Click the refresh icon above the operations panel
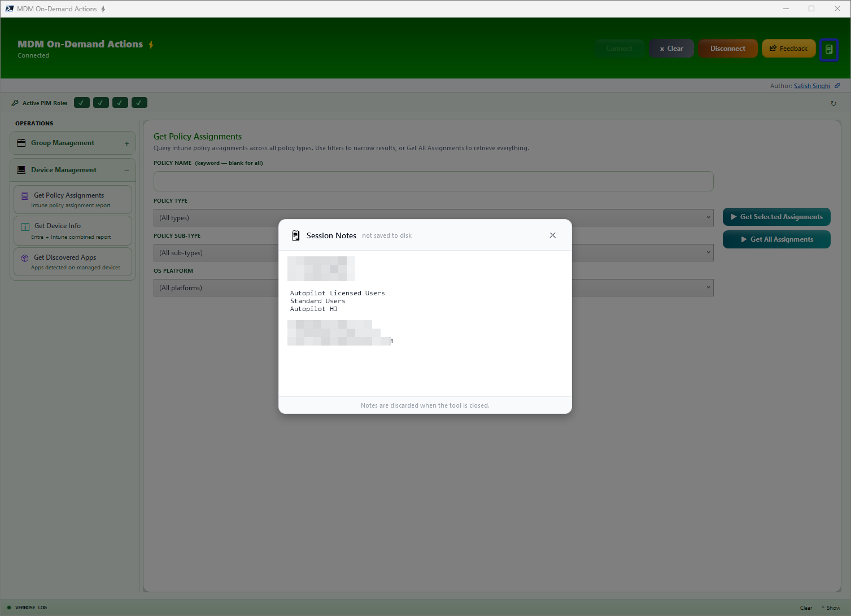Viewport: 851px width, 616px height. click(833, 103)
